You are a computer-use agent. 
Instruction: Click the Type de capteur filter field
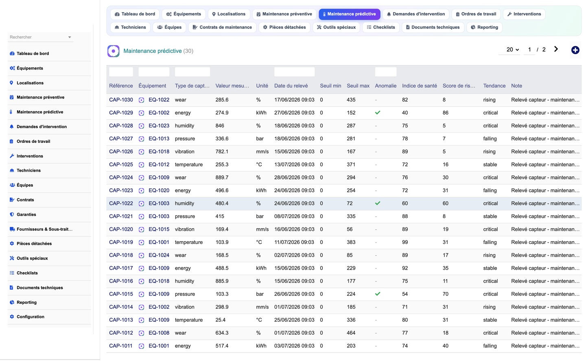coord(192,72)
